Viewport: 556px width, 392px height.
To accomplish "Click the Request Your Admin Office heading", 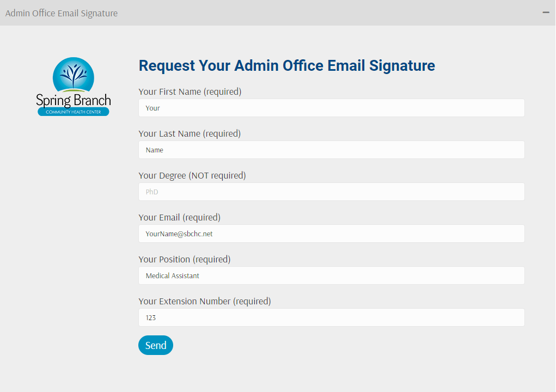I will point(286,66).
